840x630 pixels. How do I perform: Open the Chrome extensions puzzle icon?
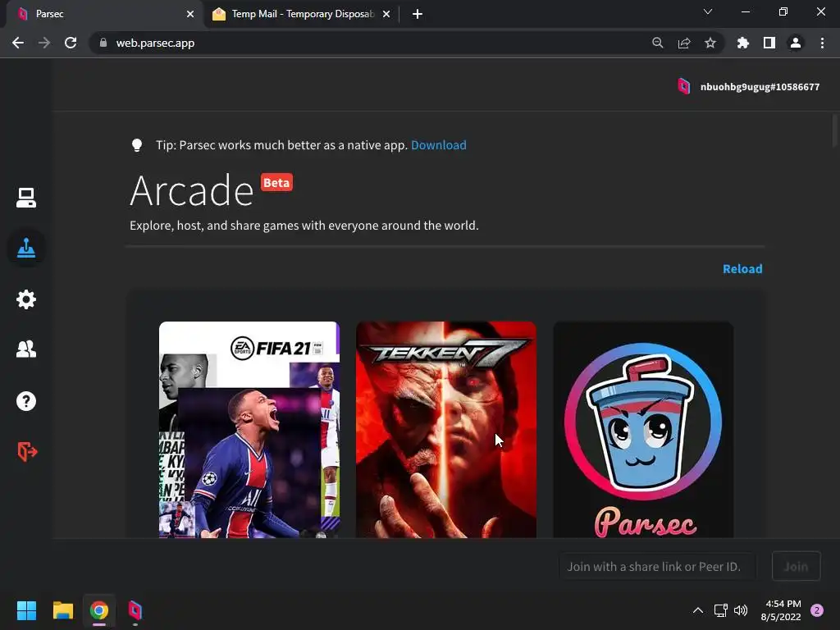click(743, 43)
